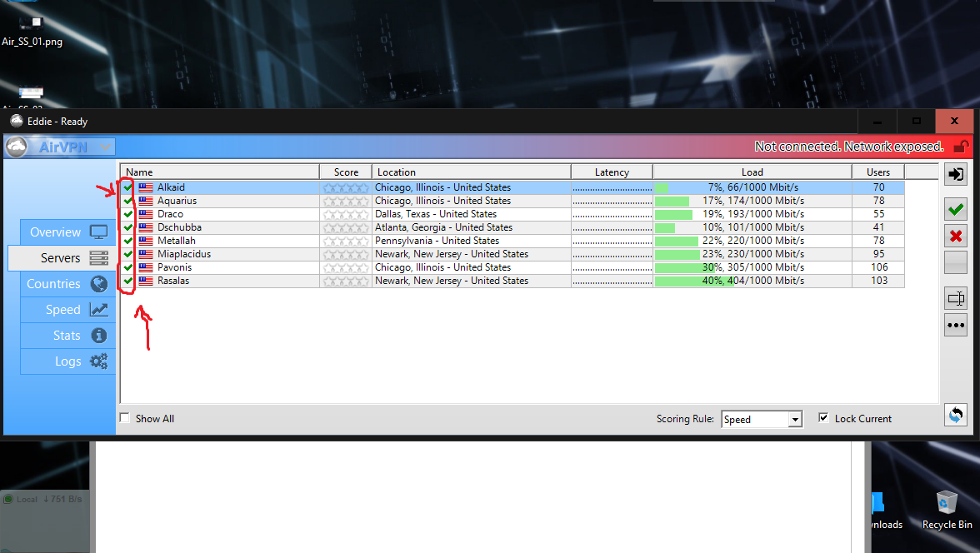Image resolution: width=980 pixels, height=553 pixels.
Task: Click the 'Not connected. Network exposed.' status
Action: 848,147
